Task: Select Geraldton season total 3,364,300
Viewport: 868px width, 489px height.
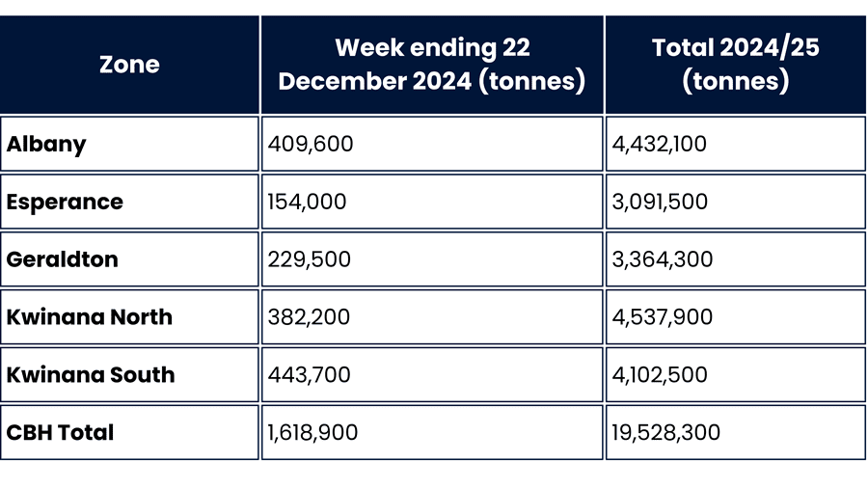Action: tap(663, 259)
